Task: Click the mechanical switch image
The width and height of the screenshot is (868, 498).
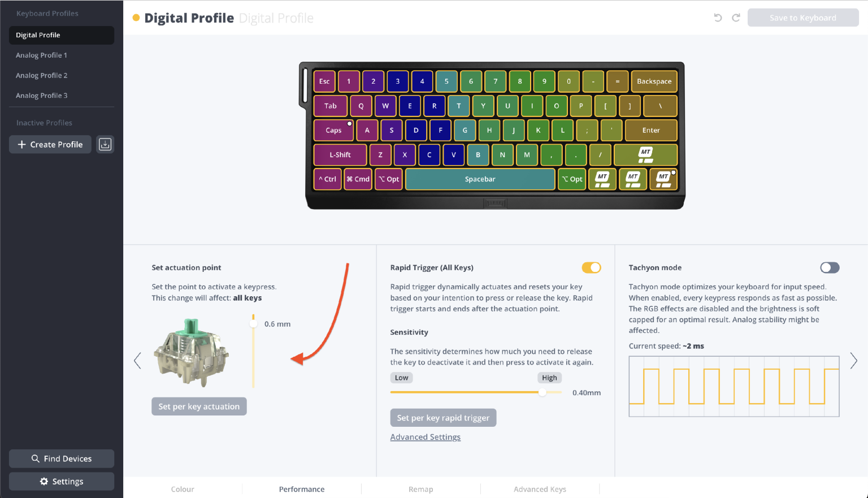Action: click(192, 353)
